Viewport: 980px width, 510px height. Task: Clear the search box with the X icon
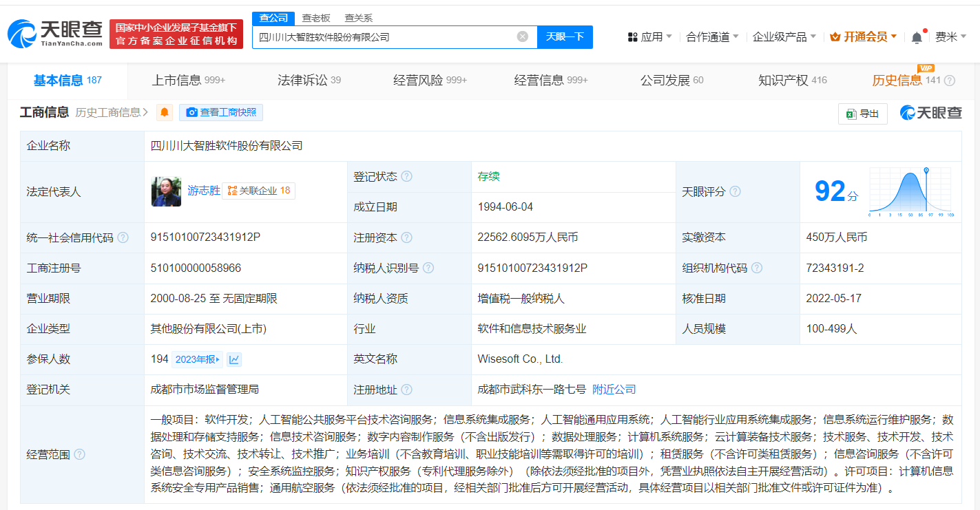pos(523,36)
